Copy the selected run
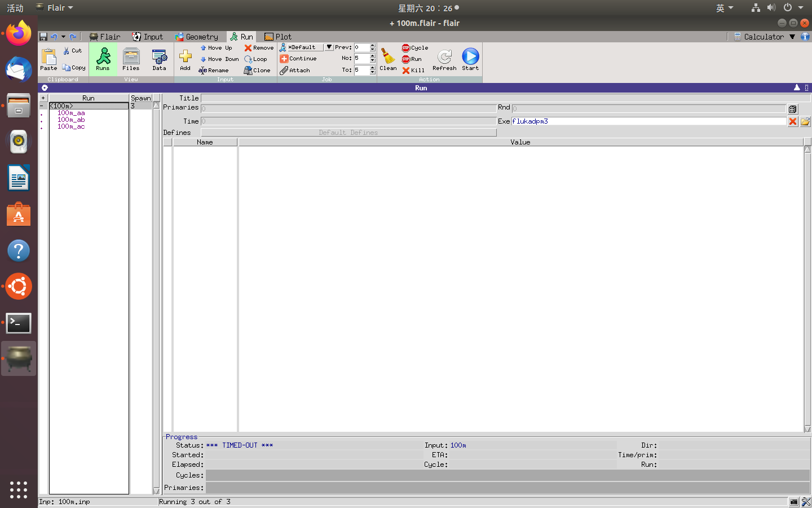Viewport: 812px width, 508px height. point(74,68)
